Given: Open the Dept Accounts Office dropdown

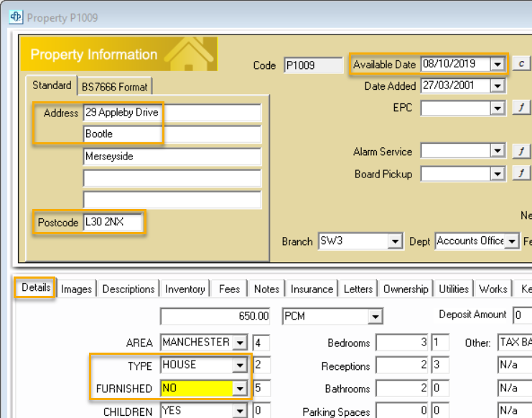Looking at the screenshot, I should (x=512, y=241).
